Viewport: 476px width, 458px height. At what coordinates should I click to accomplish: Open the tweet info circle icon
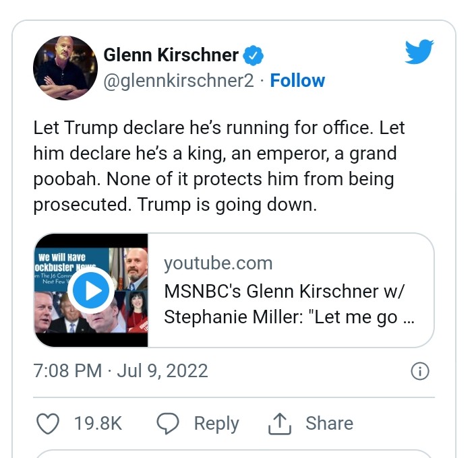click(x=419, y=371)
